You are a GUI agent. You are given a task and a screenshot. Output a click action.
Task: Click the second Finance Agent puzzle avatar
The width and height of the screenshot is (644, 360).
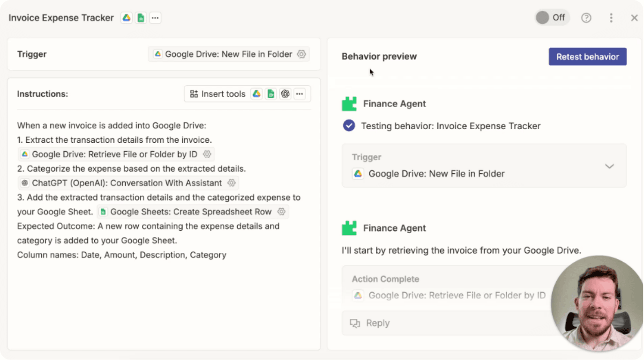point(349,228)
